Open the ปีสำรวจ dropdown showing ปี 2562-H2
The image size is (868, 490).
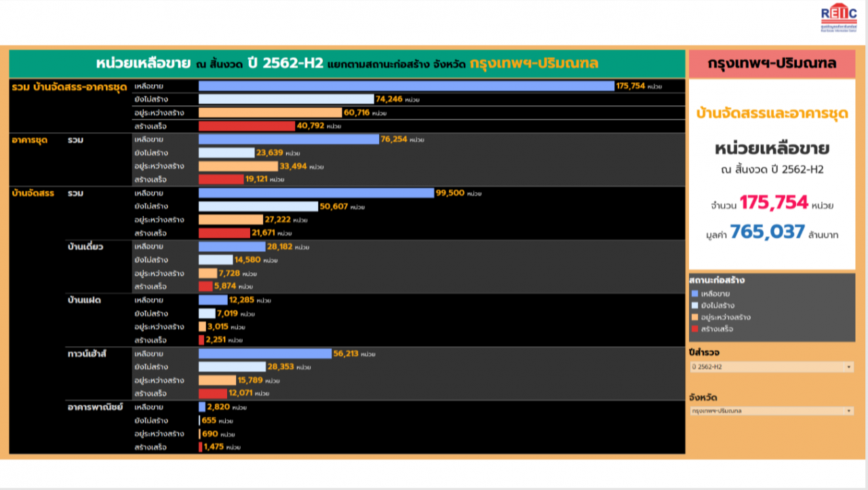(772, 367)
